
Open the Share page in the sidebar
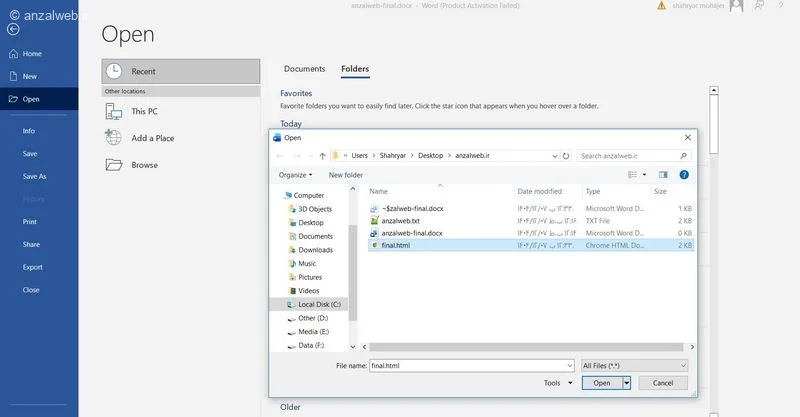pos(31,244)
